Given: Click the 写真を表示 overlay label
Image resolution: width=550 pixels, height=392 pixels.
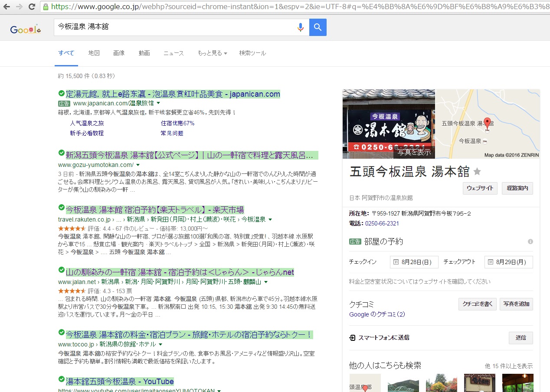Looking at the screenshot, I should pos(414,152).
